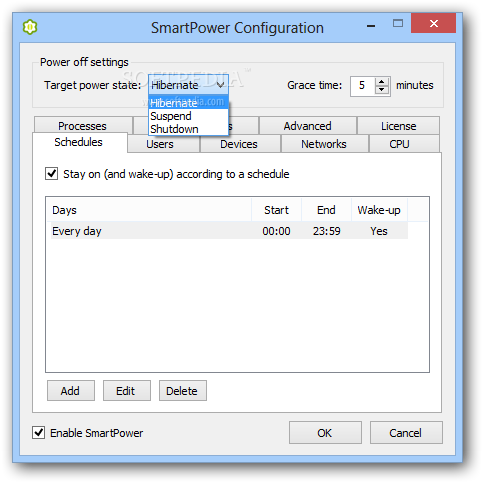Click the SmartPower gear icon in title bar
Screen dimensions: 483x483
(x=30, y=27)
